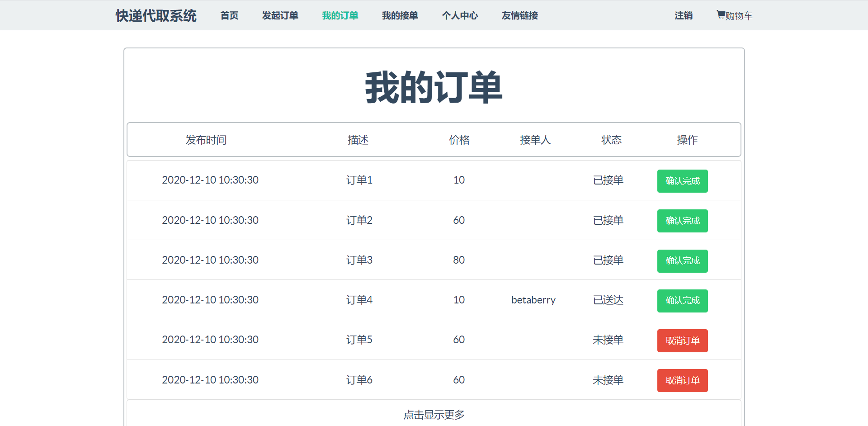Click the 价格 column header
Screen dimensions: 868x426
459,140
